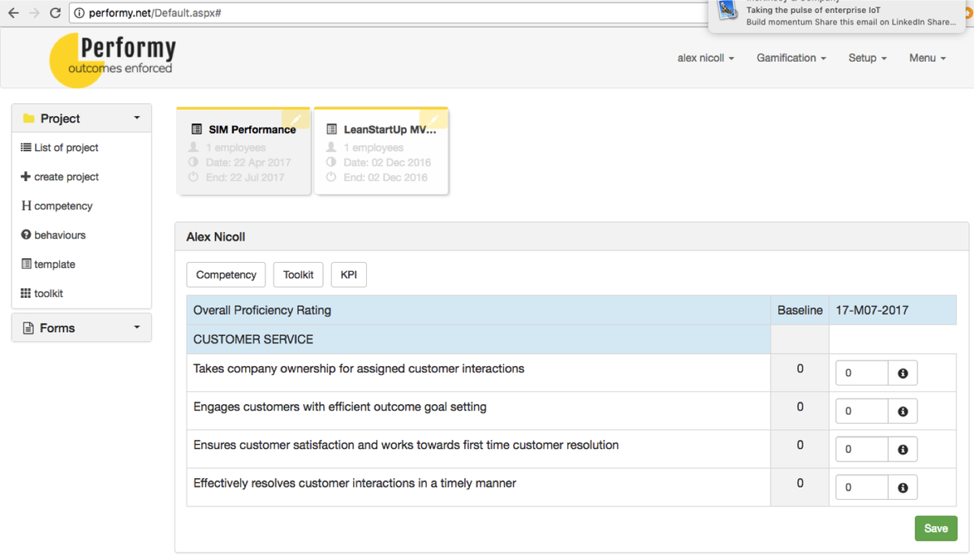This screenshot has width=974, height=560.
Task: Click the browser forward arrow
Action: click(x=34, y=13)
